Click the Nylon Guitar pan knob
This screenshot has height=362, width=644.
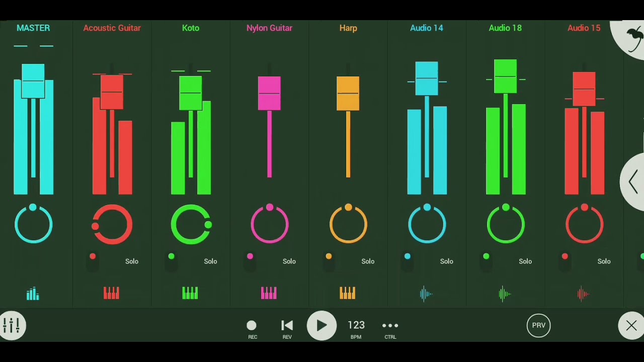click(x=270, y=224)
